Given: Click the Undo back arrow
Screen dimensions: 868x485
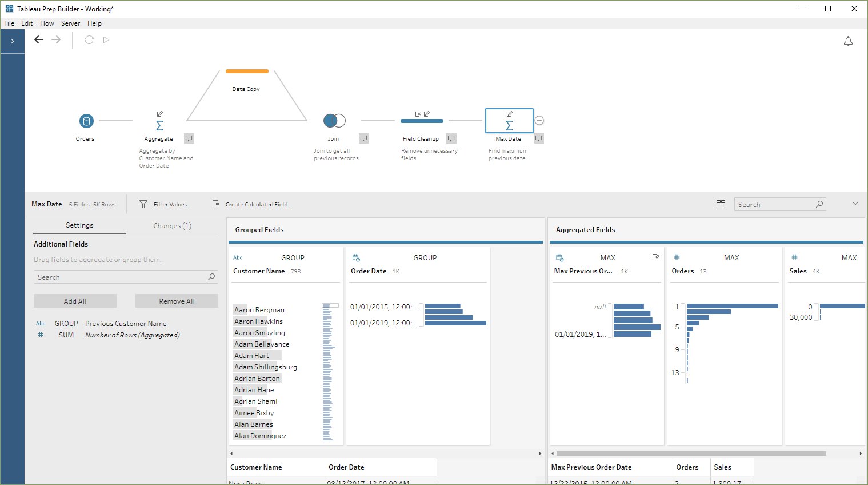Looking at the screenshot, I should pyautogui.click(x=38, y=39).
